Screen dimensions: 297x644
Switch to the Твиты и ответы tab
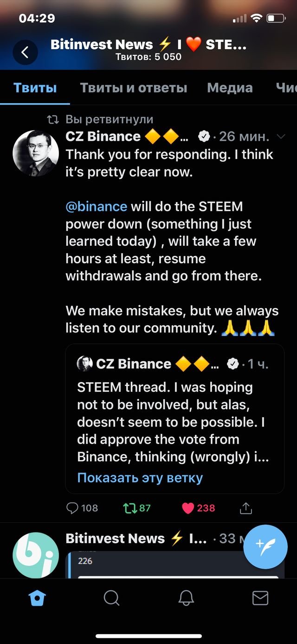(x=134, y=88)
